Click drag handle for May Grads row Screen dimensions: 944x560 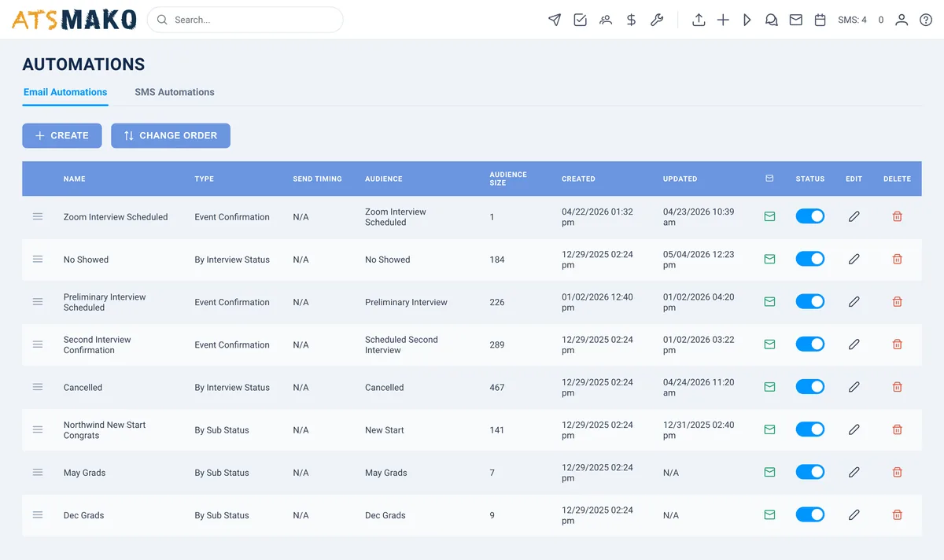click(38, 472)
